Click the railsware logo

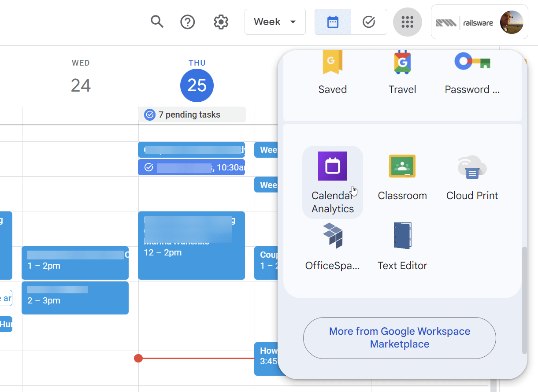point(464,22)
